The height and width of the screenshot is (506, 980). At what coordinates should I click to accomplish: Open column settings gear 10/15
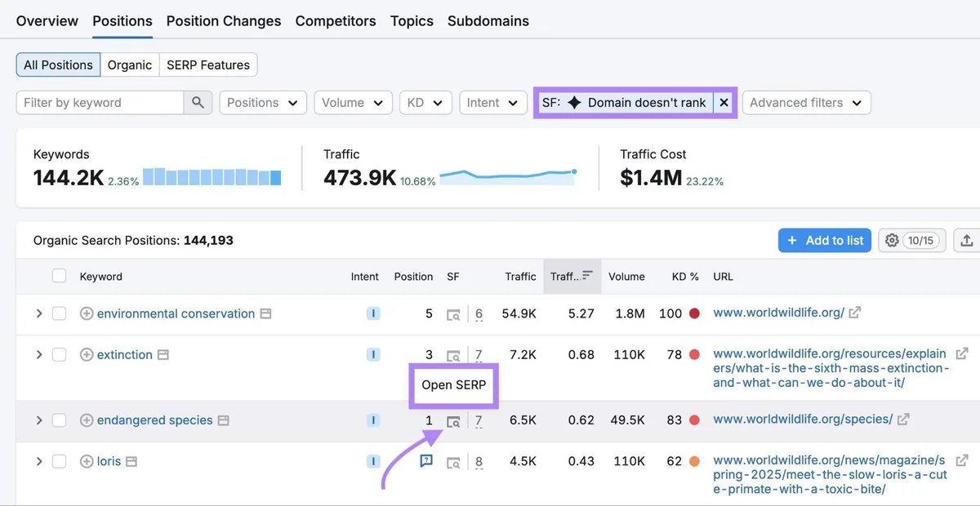[x=912, y=240]
